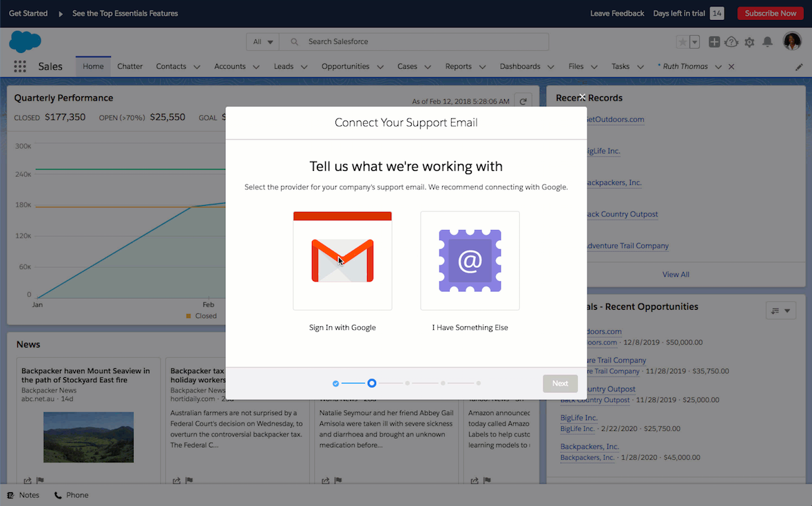
Task: Open the notifications bell
Action: pyautogui.click(x=767, y=42)
